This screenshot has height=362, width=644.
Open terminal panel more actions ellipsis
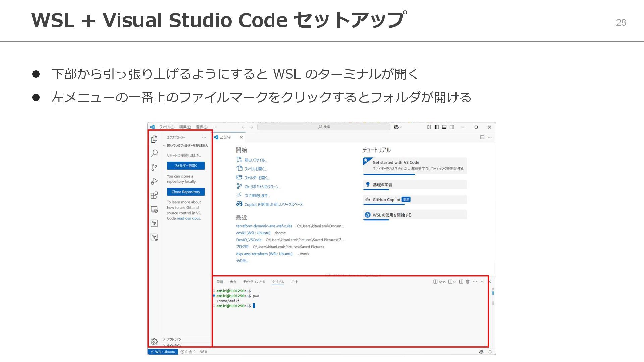(x=475, y=282)
